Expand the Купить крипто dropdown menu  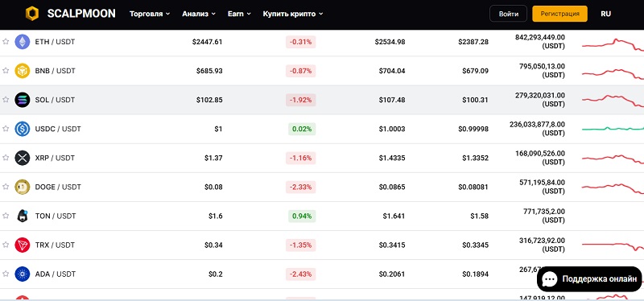pos(293,14)
